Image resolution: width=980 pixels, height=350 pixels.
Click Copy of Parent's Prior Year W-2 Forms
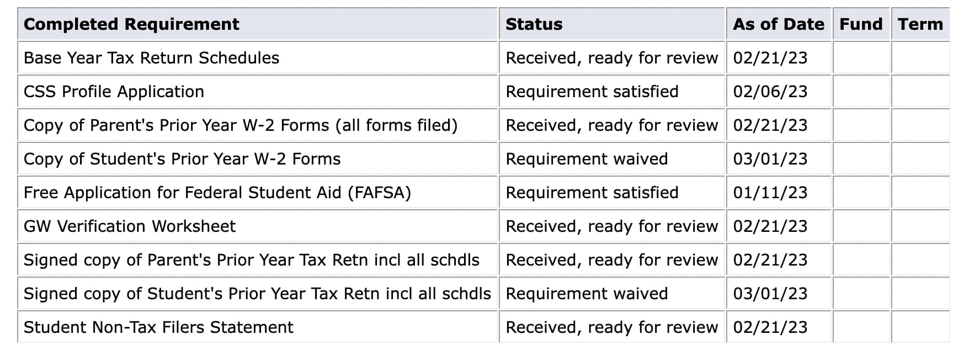point(241,125)
